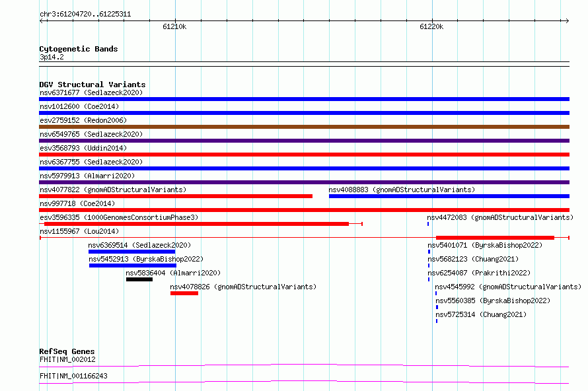Open nsv5401071 (ByrskaBishop2022) label
This screenshot has height=391, width=588.
tap(485, 245)
